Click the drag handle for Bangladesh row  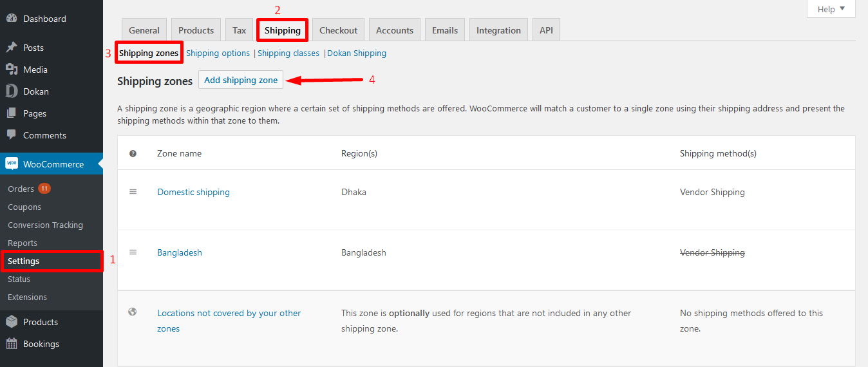[x=133, y=252]
